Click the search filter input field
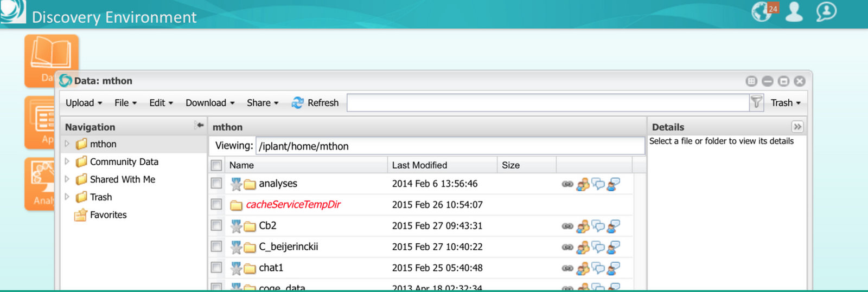 pos(548,103)
